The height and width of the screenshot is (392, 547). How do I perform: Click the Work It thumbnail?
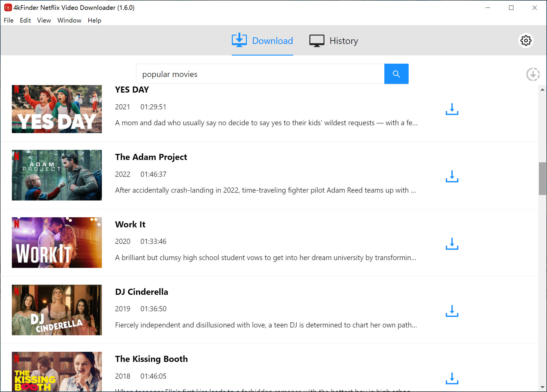click(57, 242)
